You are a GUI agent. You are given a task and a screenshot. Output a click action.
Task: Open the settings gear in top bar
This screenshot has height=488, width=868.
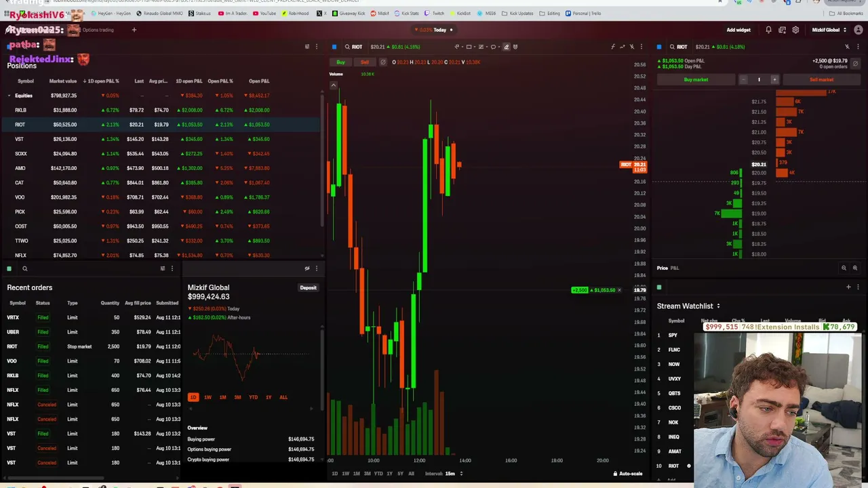(795, 30)
